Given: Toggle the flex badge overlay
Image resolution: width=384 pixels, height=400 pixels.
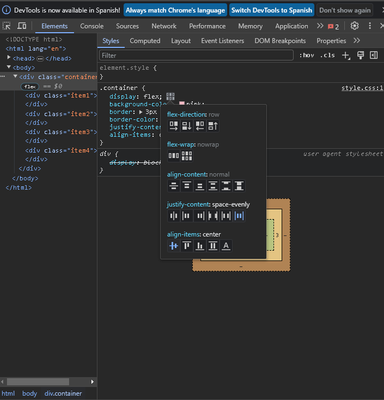Looking at the screenshot, I should coord(30,86).
